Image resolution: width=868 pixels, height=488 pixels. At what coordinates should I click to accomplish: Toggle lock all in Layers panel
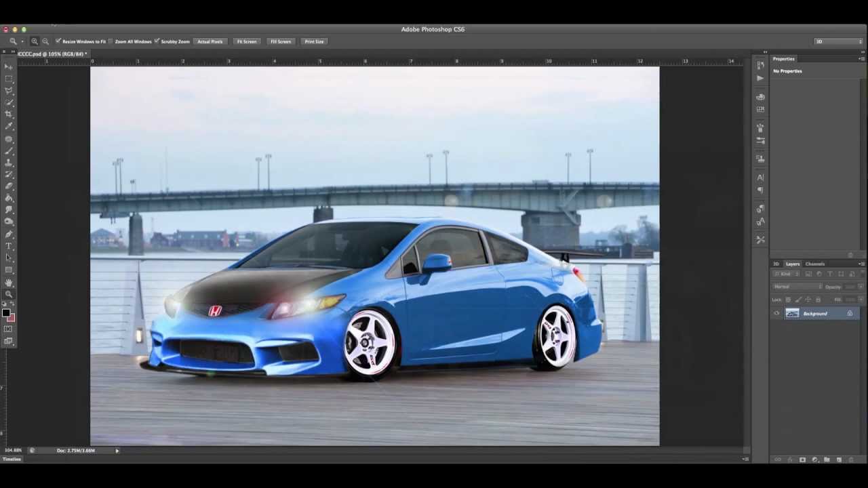(818, 300)
